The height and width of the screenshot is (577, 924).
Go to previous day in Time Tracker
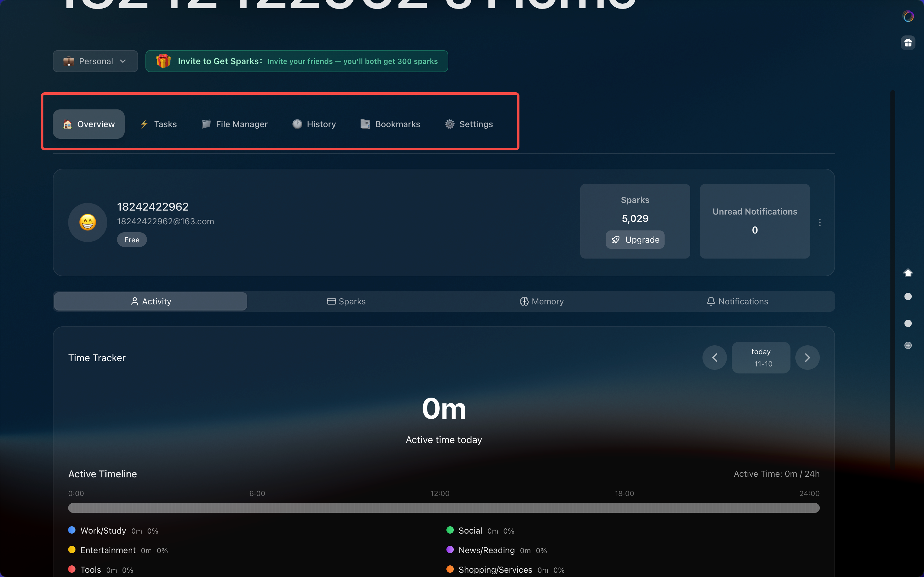(715, 358)
